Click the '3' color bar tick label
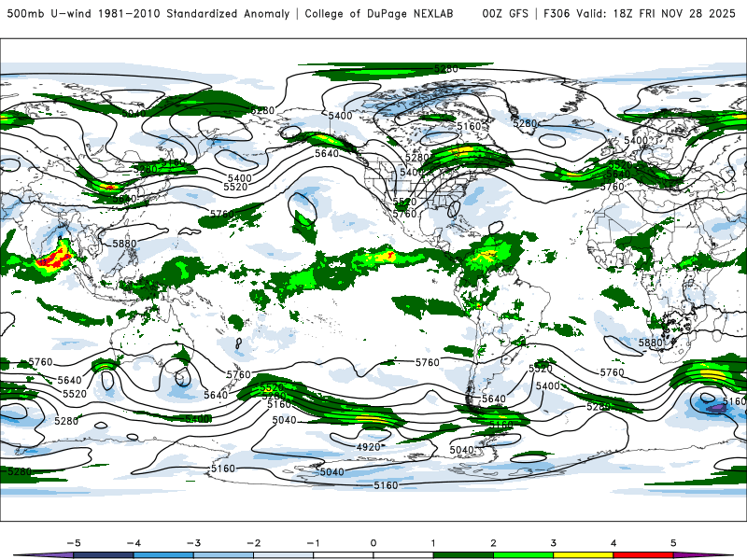The image size is (747, 560). 553,543
